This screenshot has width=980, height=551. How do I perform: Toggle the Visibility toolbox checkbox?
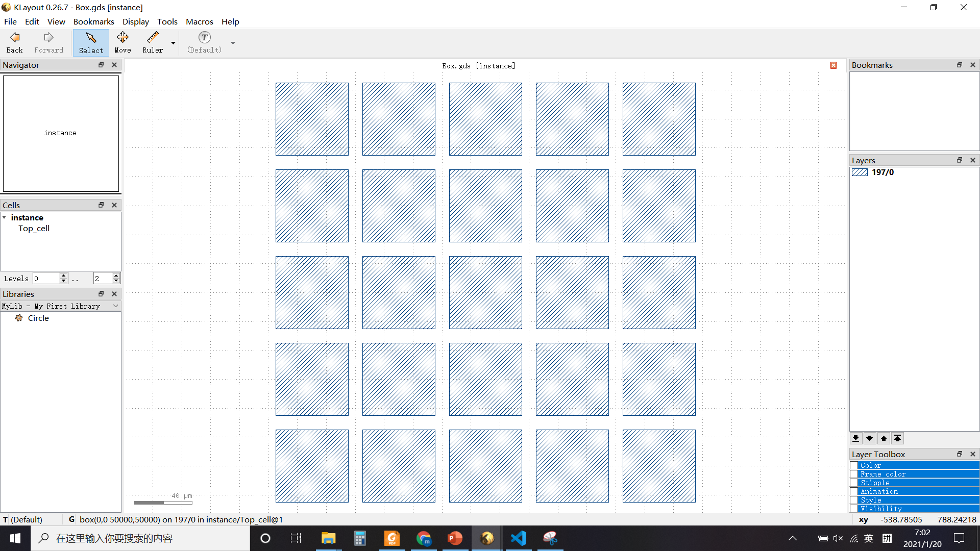click(854, 509)
